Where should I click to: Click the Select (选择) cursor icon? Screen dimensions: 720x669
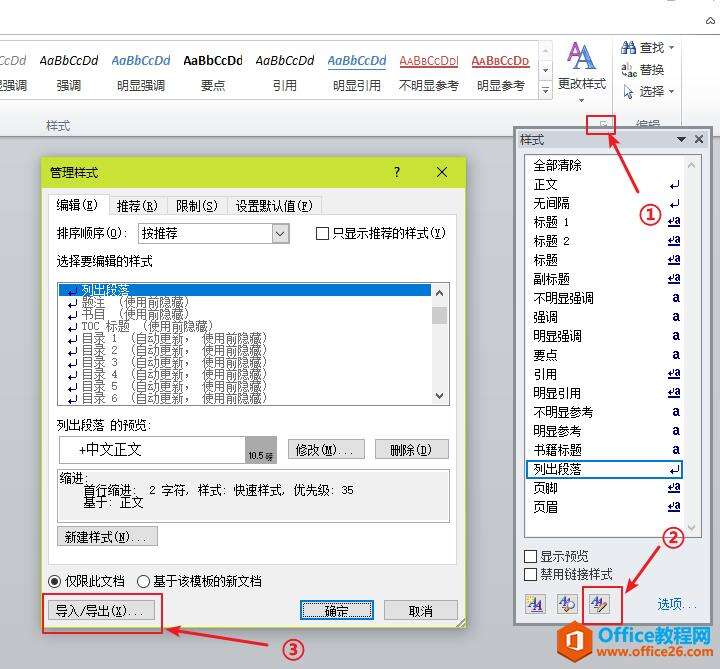tap(629, 92)
